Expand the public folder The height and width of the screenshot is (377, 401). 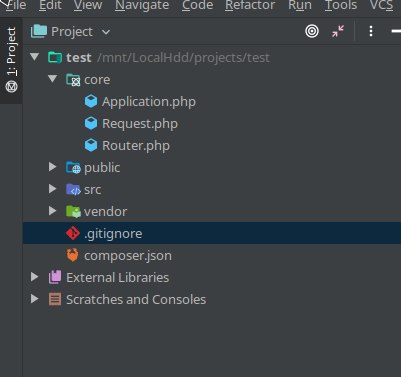click(x=52, y=167)
